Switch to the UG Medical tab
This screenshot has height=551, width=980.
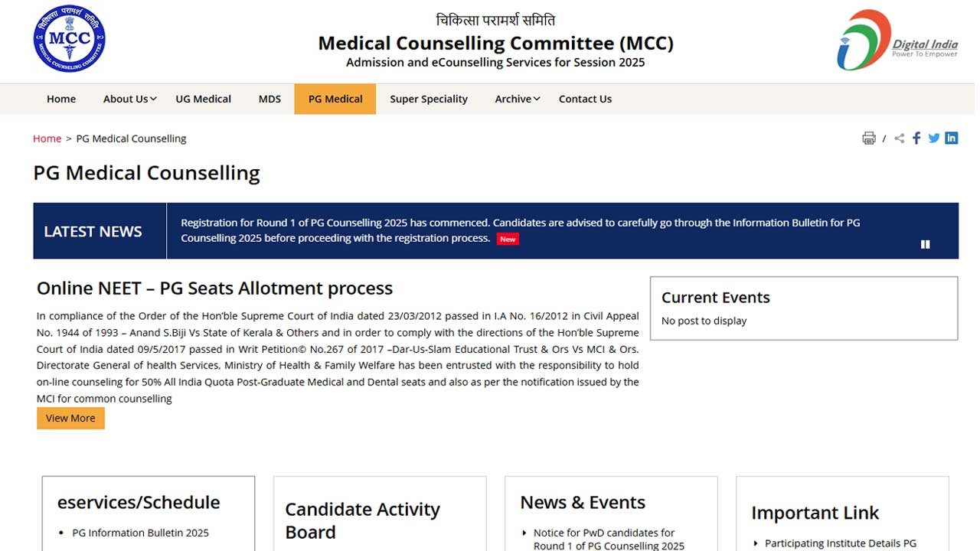pos(203,98)
